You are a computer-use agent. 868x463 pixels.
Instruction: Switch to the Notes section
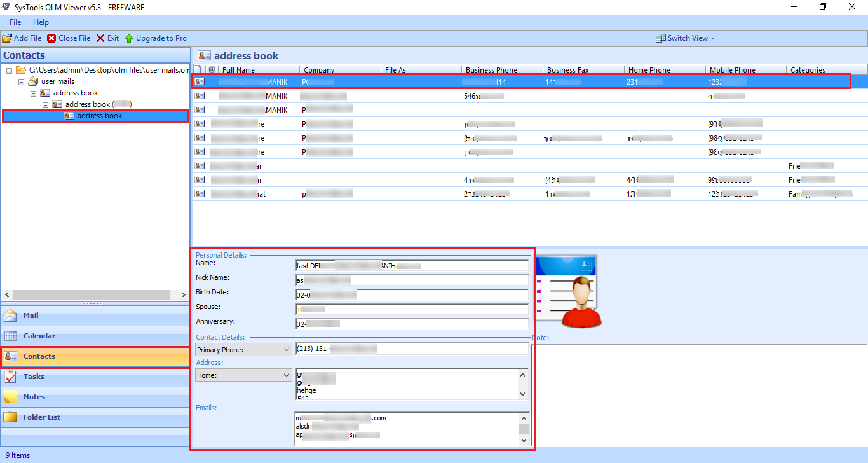coord(95,397)
